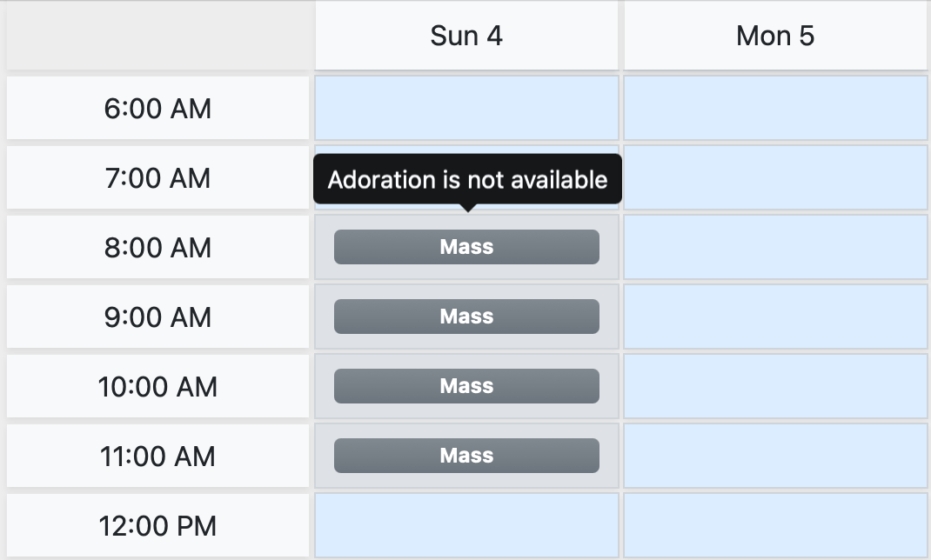Select the Monday 6:00 AM slot

775,108
